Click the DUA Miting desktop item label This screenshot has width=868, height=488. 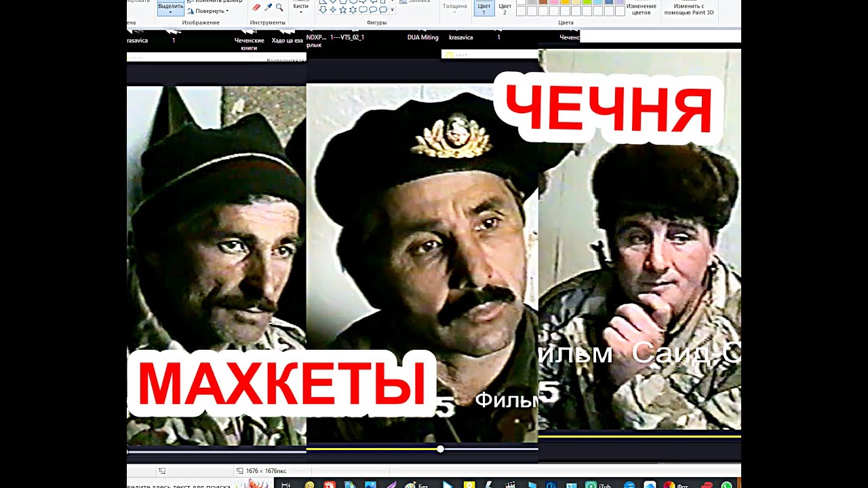coord(423,37)
